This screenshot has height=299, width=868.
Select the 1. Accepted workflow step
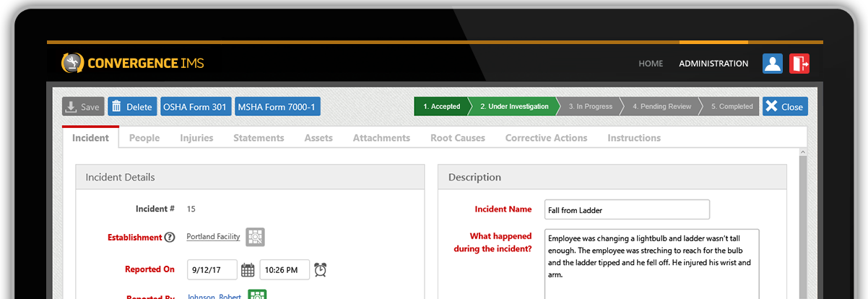click(x=441, y=106)
